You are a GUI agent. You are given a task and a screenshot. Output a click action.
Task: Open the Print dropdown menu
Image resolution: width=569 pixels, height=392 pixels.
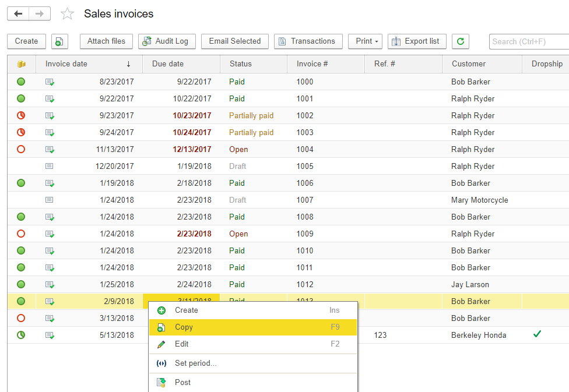366,41
